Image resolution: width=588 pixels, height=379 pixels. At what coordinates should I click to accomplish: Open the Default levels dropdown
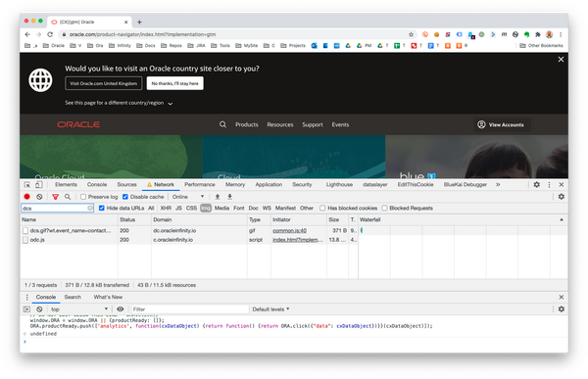pyautogui.click(x=270, y=309)
